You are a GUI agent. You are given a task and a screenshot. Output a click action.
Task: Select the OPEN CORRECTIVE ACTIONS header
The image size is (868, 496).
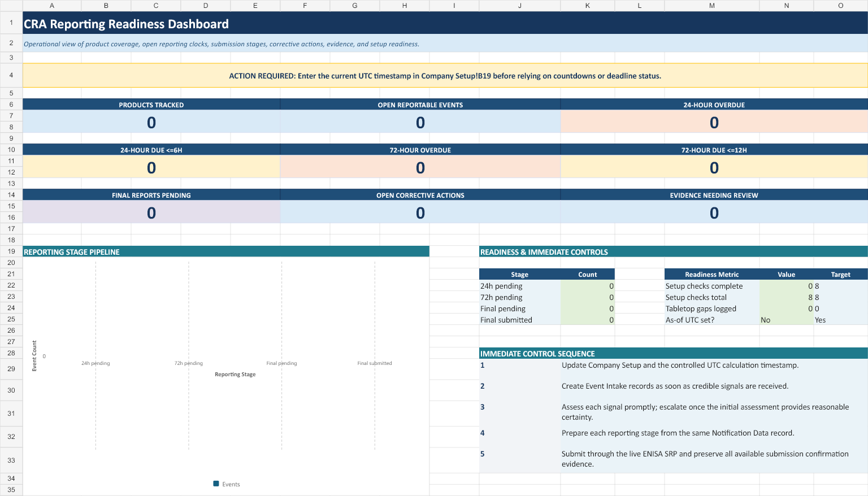pyautogui.click(x=420, y=195)
